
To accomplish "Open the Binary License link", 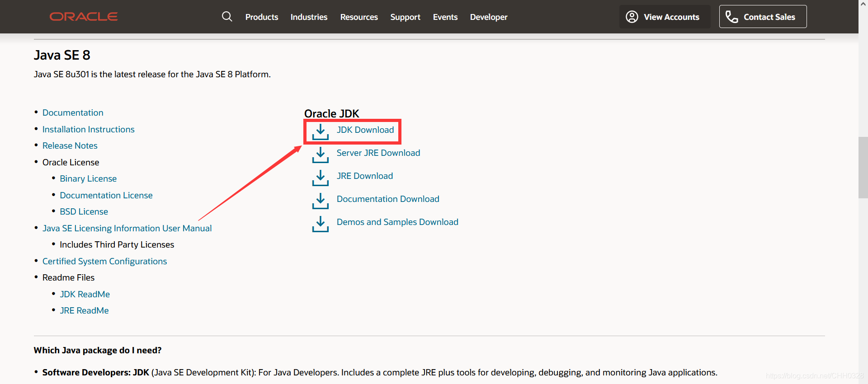I will click(88, 178).
